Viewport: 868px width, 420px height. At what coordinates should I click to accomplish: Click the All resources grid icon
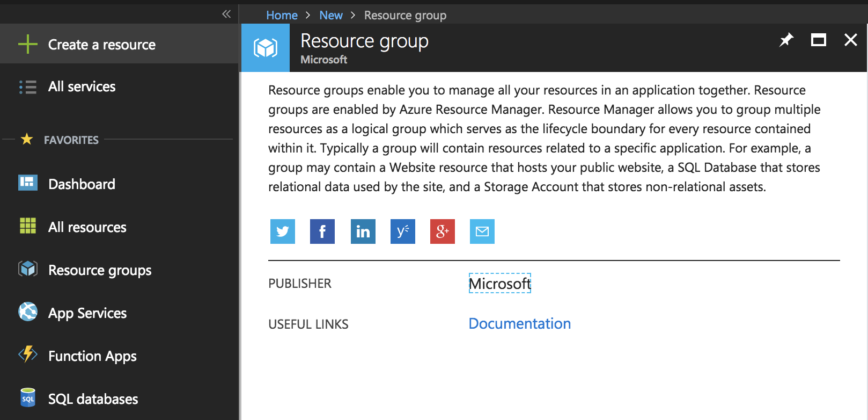click(x=28, y=226)
